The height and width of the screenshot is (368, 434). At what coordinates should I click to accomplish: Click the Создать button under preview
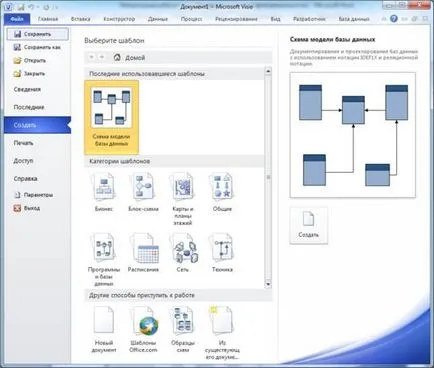(309, 226)
